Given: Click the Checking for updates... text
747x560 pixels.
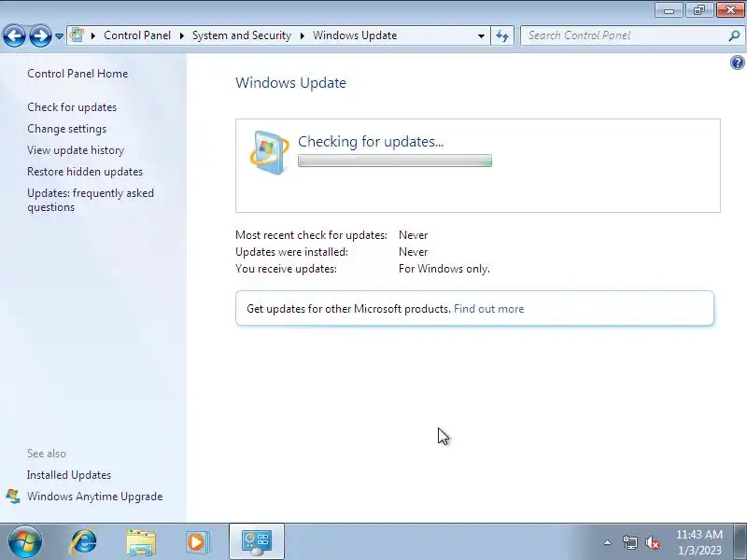Looking at the screenshot, I should (x=371, y=142).
